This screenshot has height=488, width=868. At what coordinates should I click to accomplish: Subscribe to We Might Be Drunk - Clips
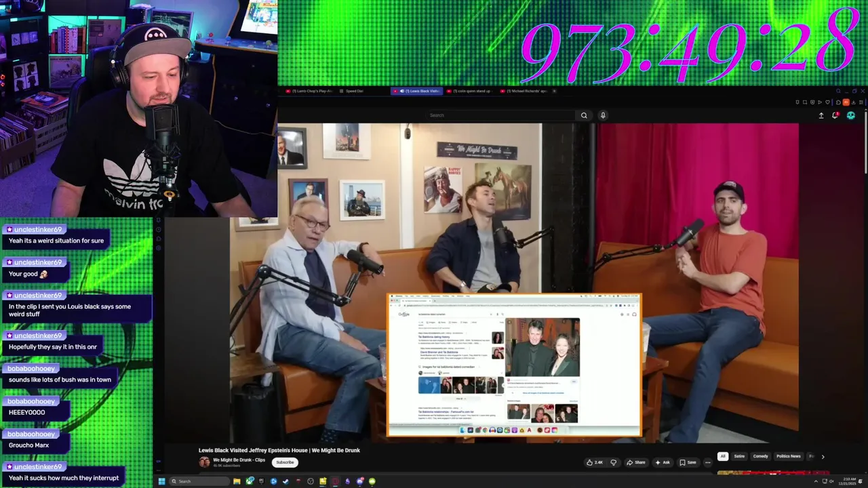click(285, 462)
